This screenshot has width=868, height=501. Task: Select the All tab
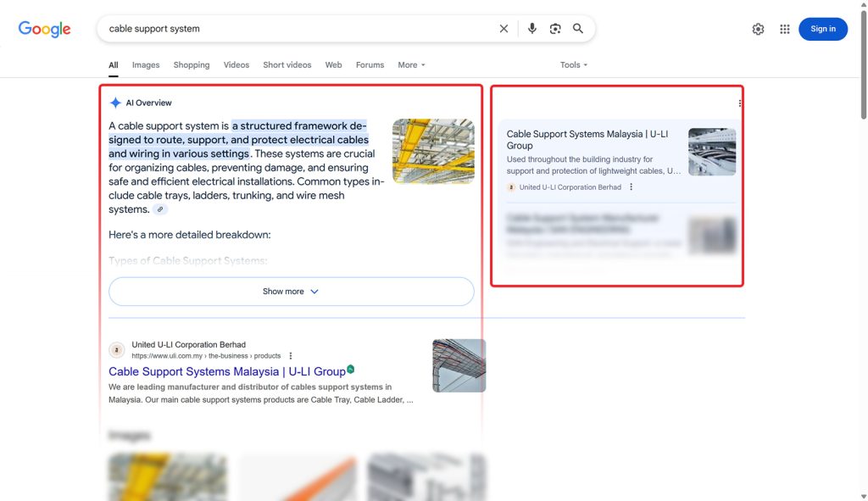tap(114, 64)
